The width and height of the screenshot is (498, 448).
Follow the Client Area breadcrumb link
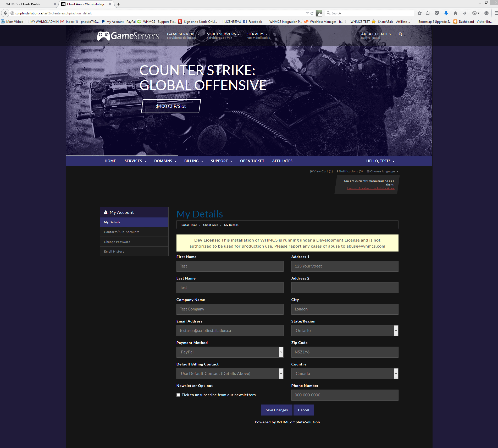[x=211, y=225]
